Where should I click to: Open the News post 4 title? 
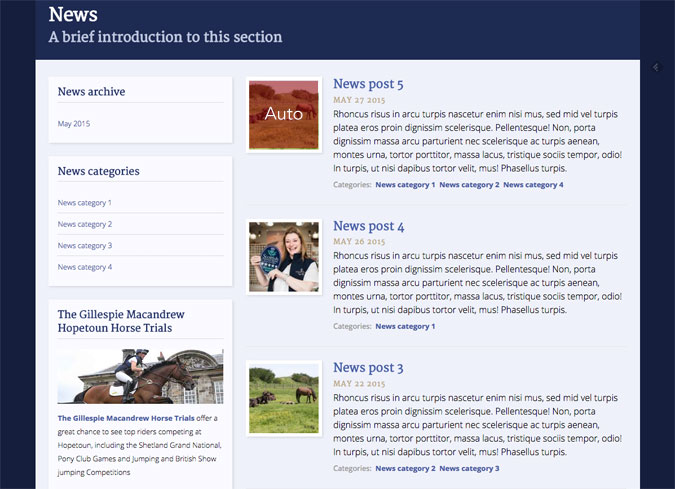click(x=368, y=226)
